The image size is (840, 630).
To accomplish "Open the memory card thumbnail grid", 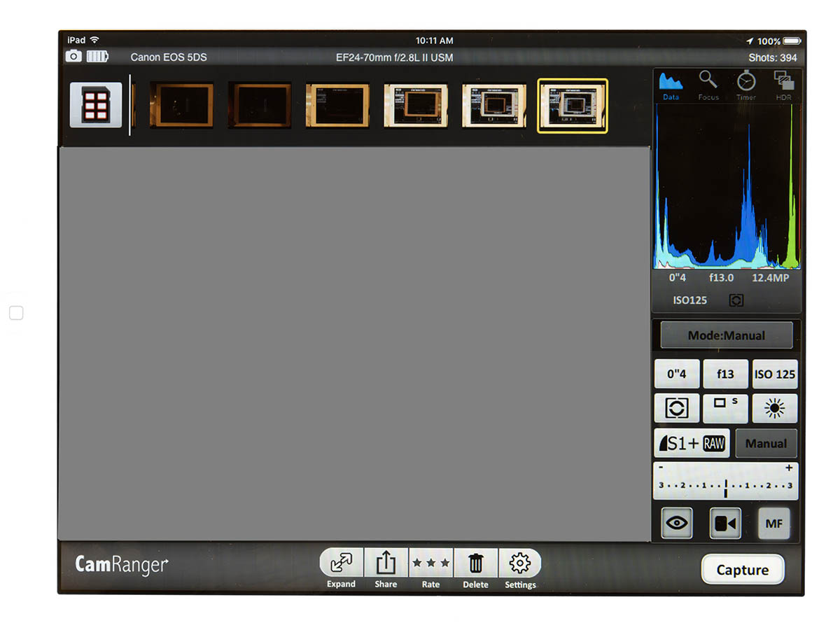I will click(96, 105).
